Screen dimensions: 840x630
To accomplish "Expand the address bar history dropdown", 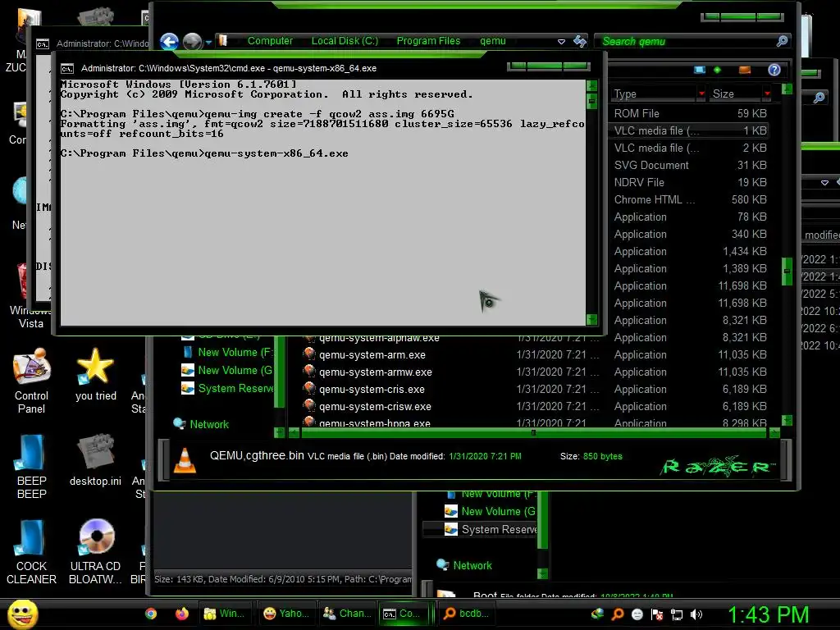I will click(561, 41).
